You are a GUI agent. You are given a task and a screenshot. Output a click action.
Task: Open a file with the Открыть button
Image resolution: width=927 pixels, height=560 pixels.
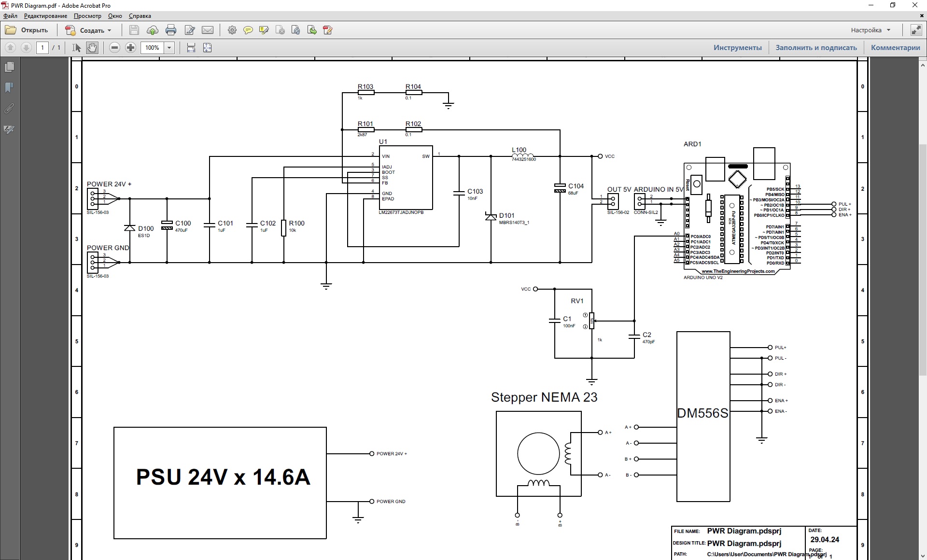click(x=27, y=30)
